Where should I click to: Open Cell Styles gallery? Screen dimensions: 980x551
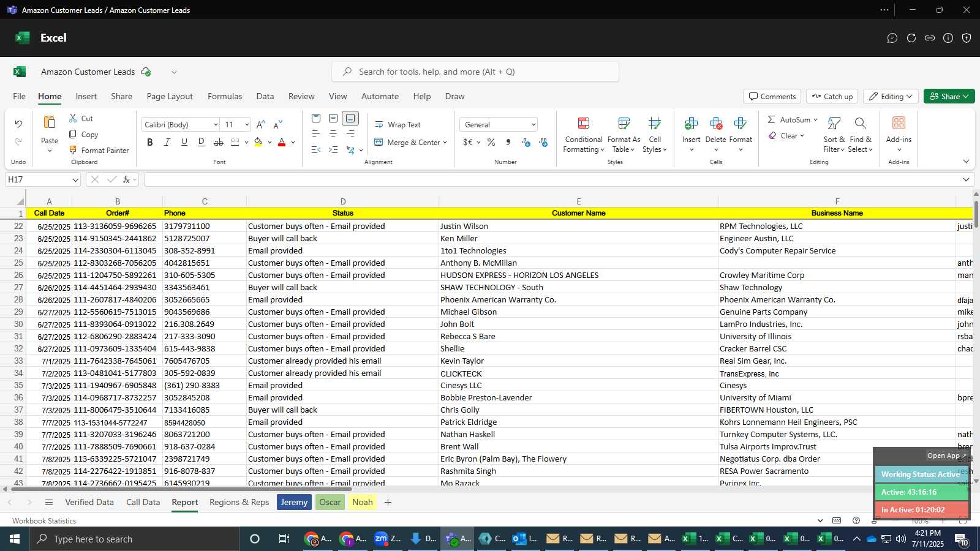[x=655, y=135]
